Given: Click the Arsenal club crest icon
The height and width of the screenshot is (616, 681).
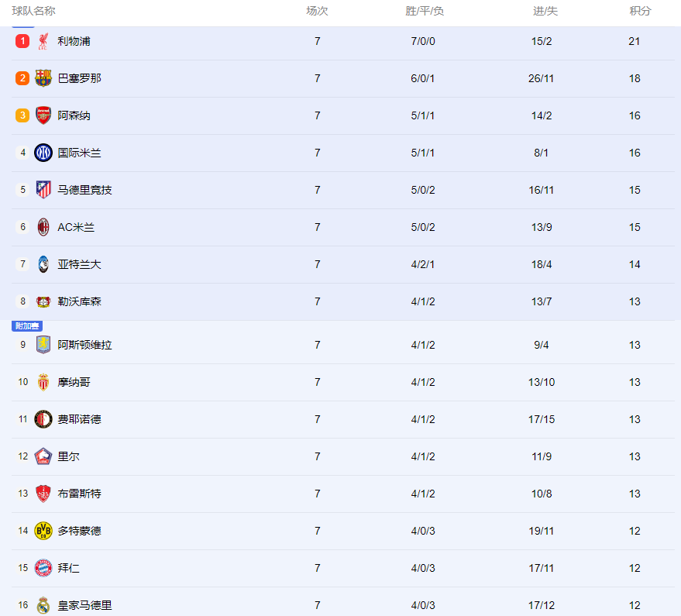Looking at the screenshot, I should click(x=43, y=115).
